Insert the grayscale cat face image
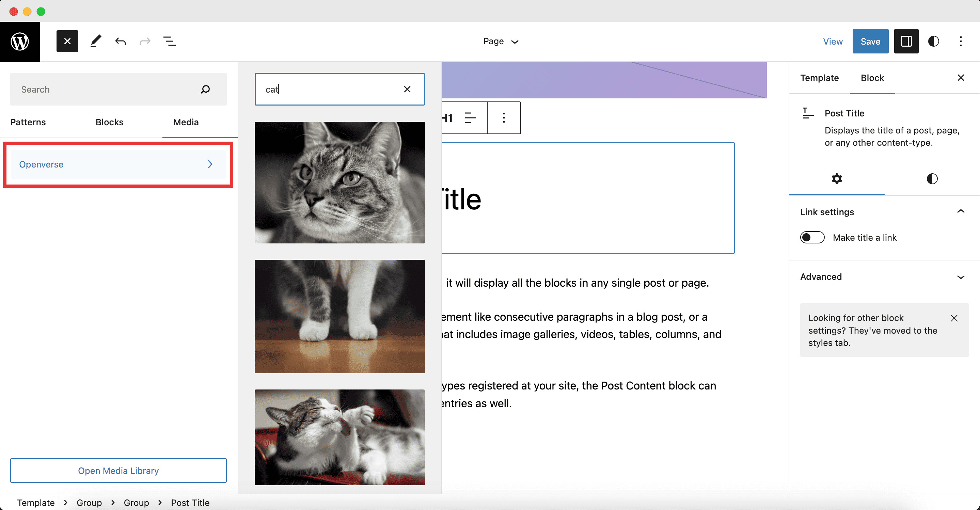Viewport: 980px width, 510px height. point(340,182)
